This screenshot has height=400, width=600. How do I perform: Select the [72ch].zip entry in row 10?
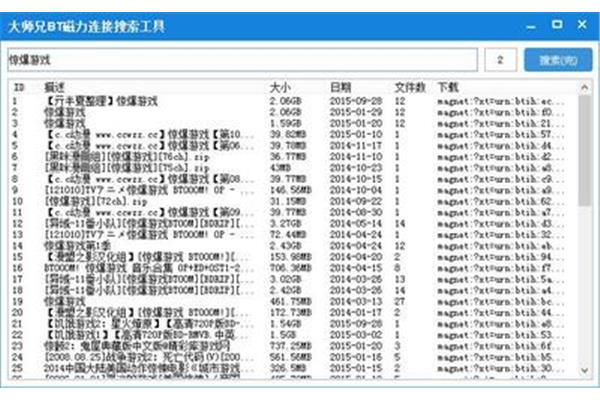click(96, 201)
